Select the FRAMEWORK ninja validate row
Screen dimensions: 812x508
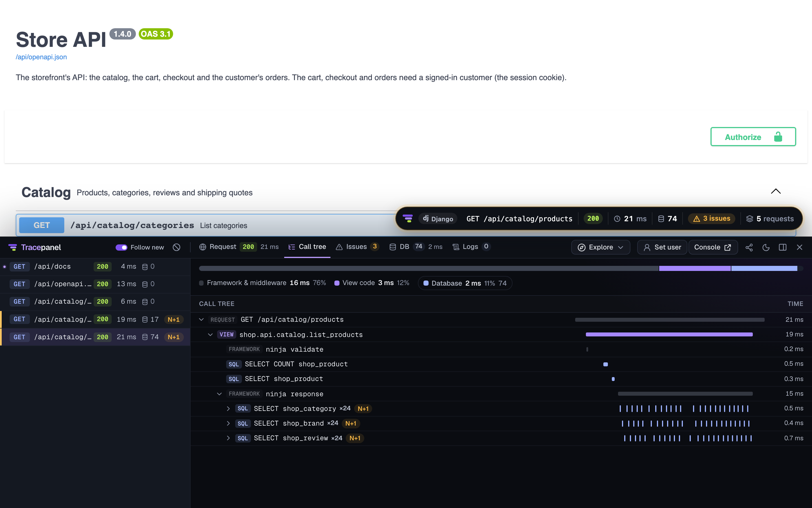click(501, 349)
